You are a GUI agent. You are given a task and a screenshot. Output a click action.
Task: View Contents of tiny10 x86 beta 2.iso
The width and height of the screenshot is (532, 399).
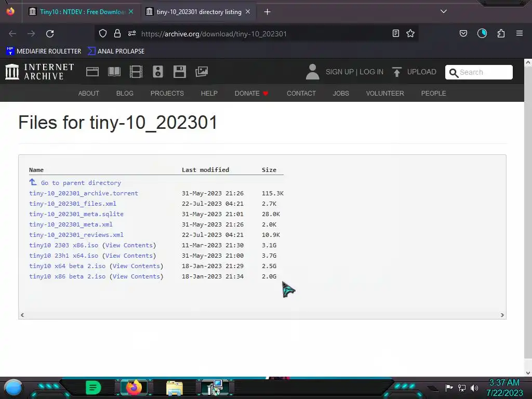point(137,276)
